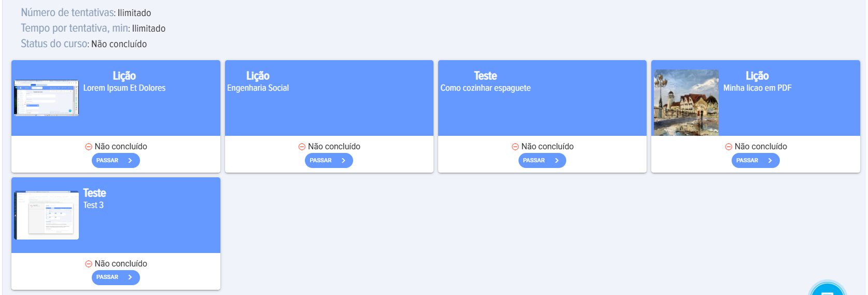This screenshot has width=868, height=295.
Task: Click the red status icon under Test 3
Action: pyautogui.click(x=89, y=264)
